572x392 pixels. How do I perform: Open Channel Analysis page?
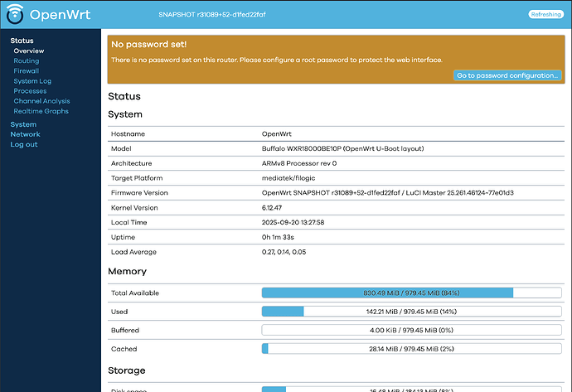click(x=41, y=101)
